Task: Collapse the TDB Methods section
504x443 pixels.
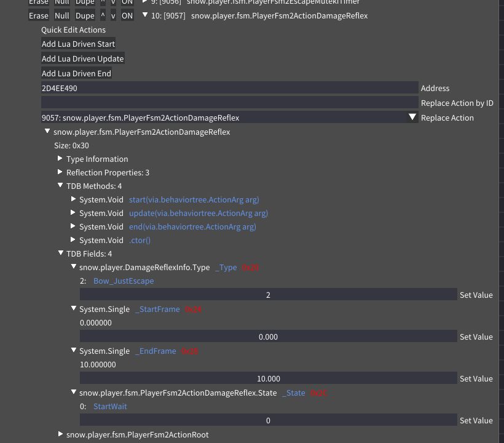Action: [60, 186]
